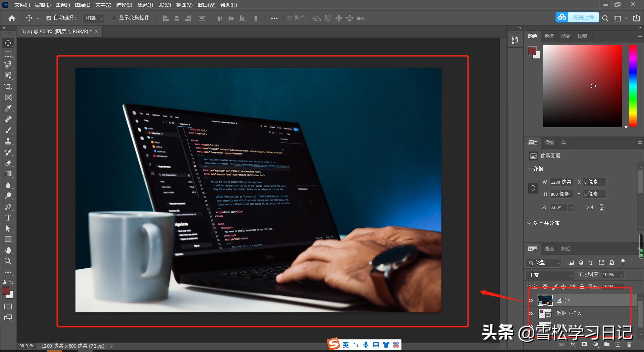Open the rotation angle dropdown
The width and height of the screenshot is (644, 352).
[x=571, y=208]
